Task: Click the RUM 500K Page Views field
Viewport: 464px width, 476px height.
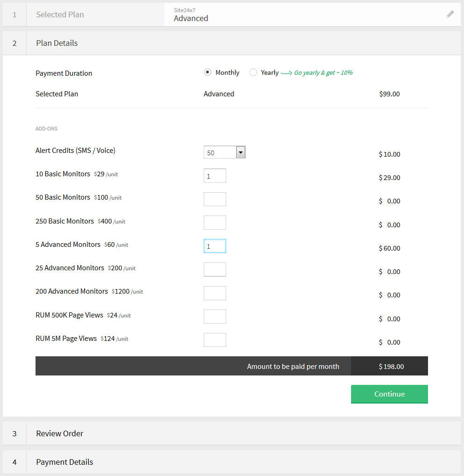Action: (x=215, y=317)
